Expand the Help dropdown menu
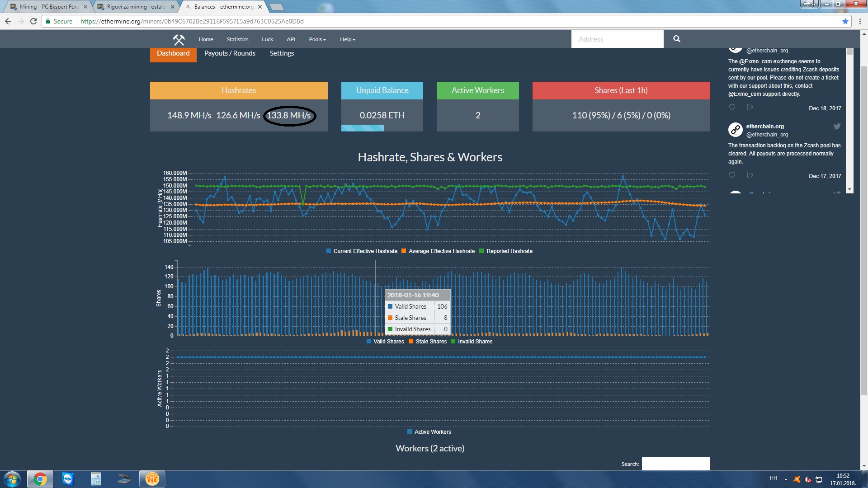This screenshot has width=868, height=488. [348, 39]
